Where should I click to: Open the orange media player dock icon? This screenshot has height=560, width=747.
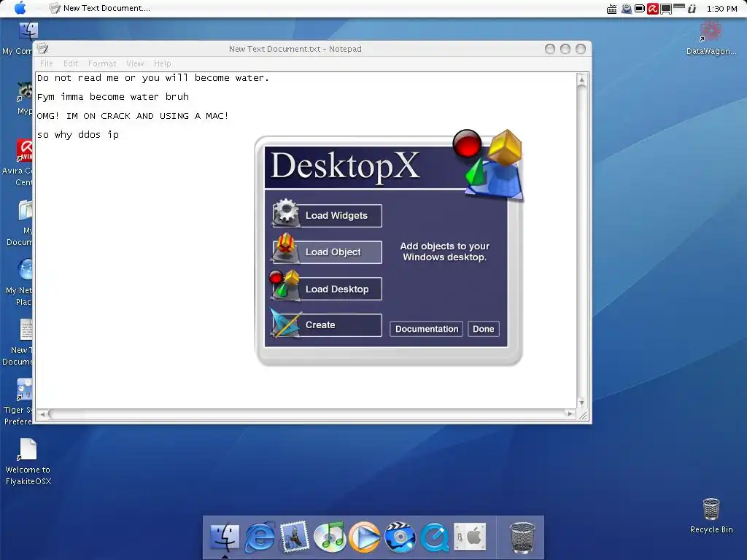365,537
